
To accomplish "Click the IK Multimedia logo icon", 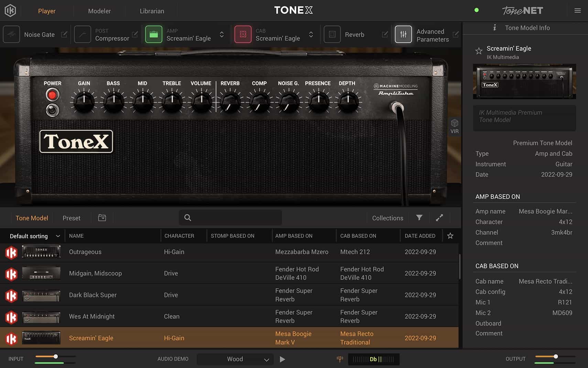I will click(x=10, y=11).
